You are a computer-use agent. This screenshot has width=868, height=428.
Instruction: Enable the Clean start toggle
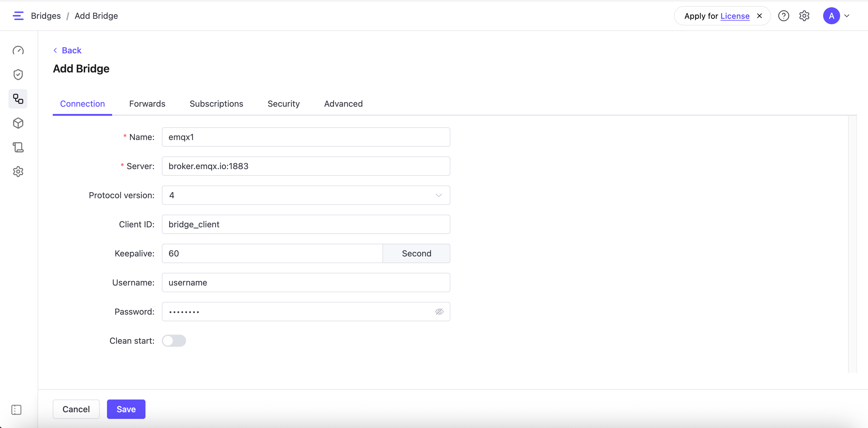[x=174, y=340]
